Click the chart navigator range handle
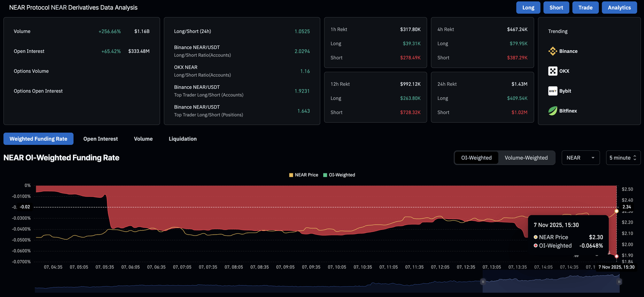 (483, 282)
